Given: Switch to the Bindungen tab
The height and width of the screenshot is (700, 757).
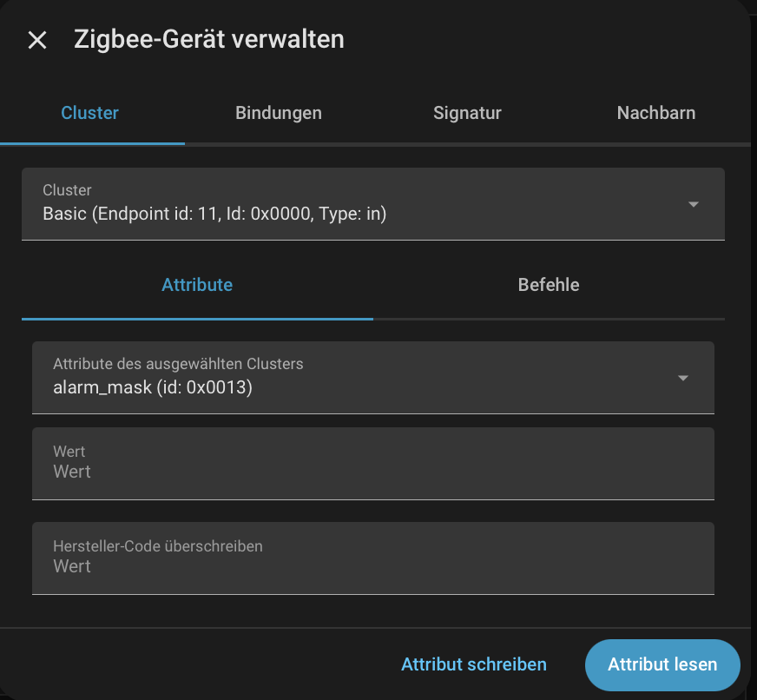Looking at the screenshot, I should 279,113.
